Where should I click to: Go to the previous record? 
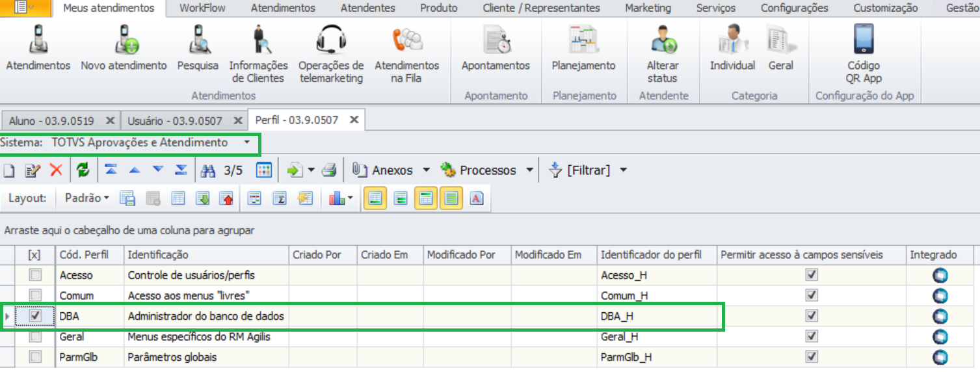[135, 170]
